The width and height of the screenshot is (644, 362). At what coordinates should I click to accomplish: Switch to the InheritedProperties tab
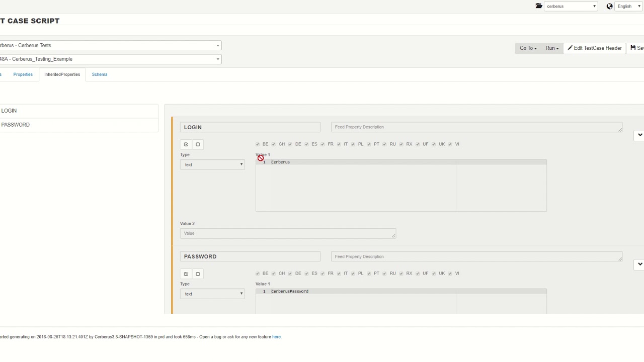pyautogui.click(x=62, y=74)
